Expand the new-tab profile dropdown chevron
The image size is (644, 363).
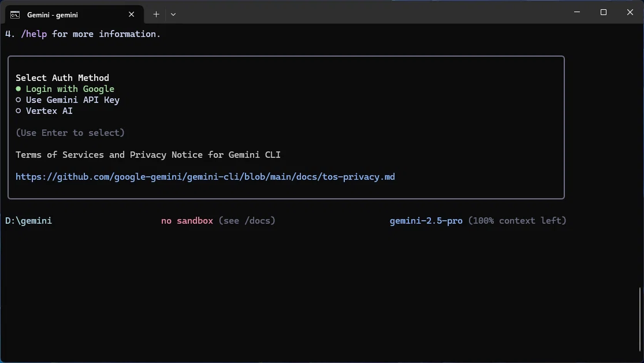pos(173,14)
